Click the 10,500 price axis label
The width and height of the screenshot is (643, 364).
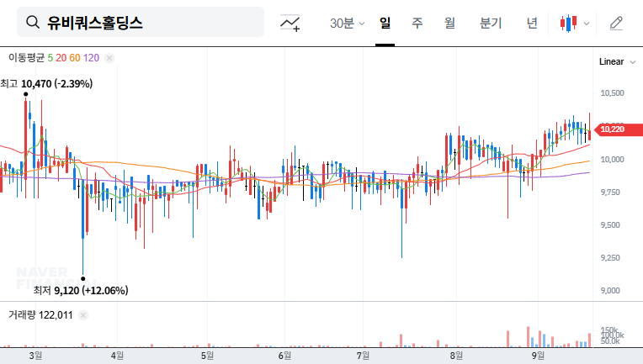point(612,93)
